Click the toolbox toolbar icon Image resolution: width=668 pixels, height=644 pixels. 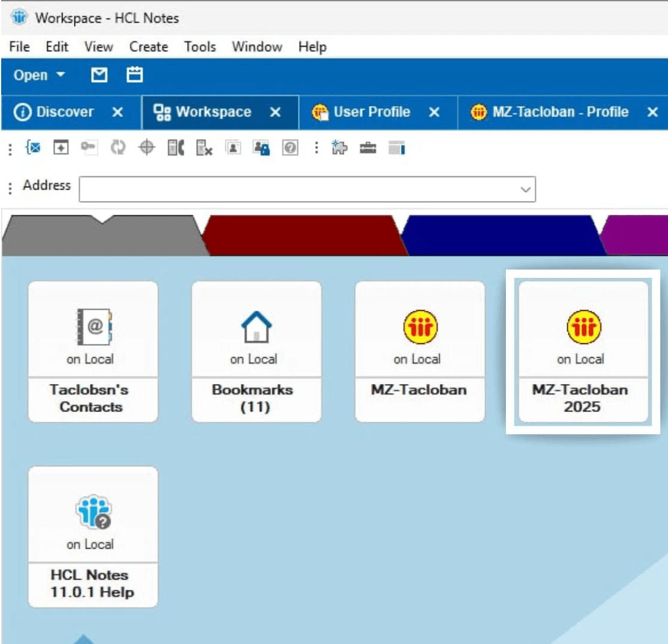[368, 148]
